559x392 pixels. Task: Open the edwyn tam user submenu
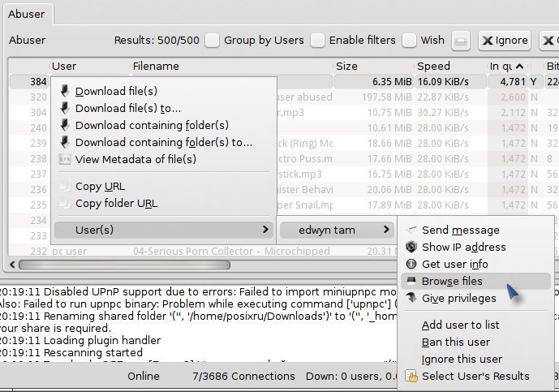(x=337, y=230)
